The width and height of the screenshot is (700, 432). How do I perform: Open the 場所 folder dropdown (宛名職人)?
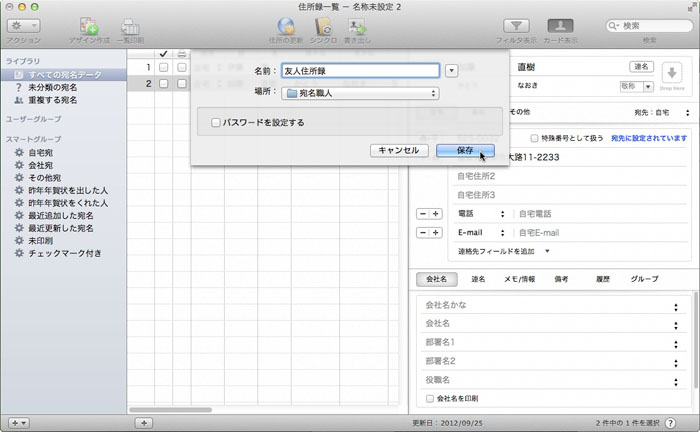click(x=358, y=93)
